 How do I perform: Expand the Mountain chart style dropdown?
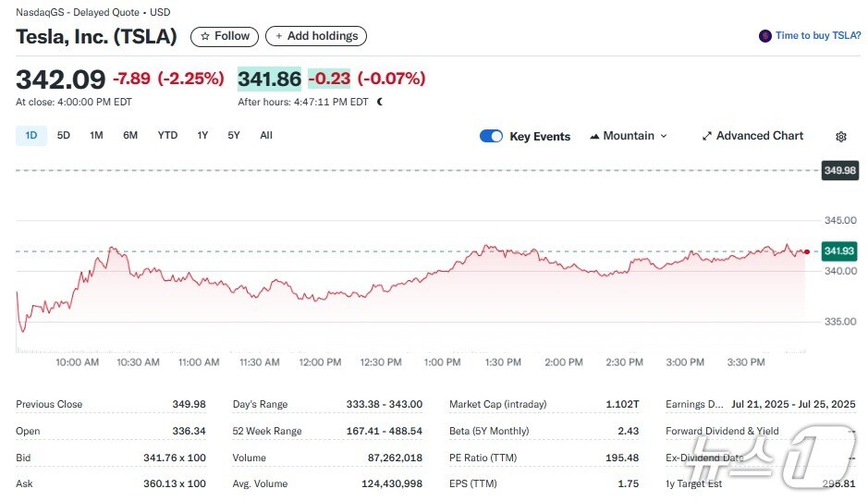663,136
